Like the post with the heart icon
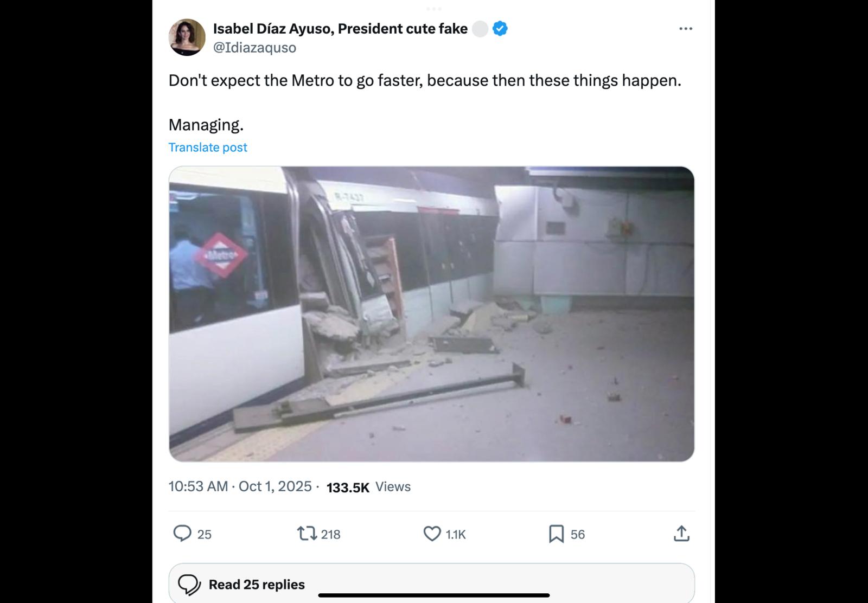 point(432,534)
